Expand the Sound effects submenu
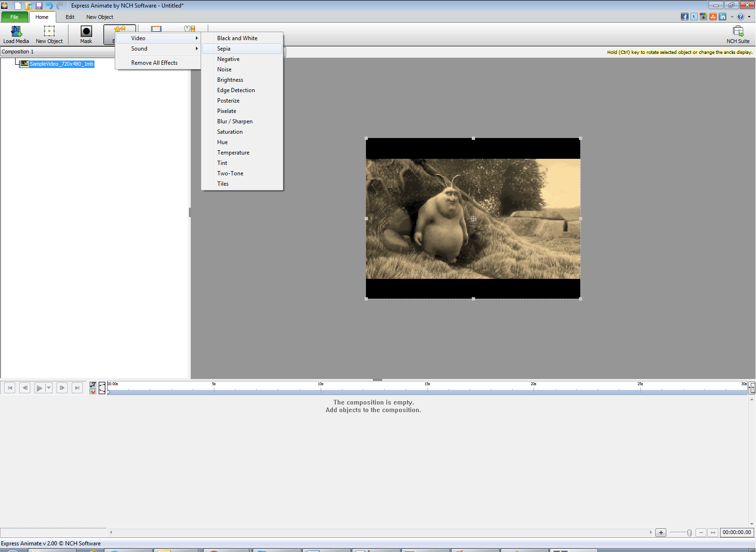This screenshot has width=756, height=552. (x=159, y=49)
